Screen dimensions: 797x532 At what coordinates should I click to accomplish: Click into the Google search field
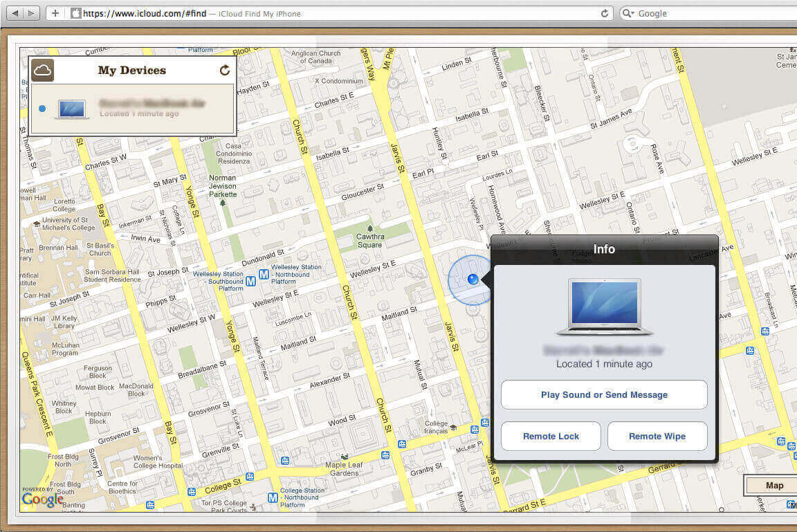713,13
